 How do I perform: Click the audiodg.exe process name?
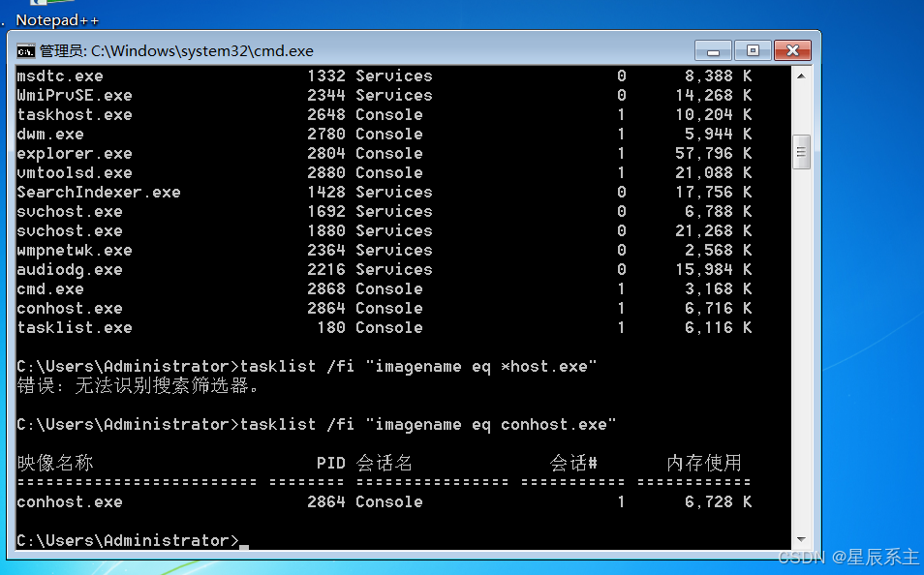point(70,270)
